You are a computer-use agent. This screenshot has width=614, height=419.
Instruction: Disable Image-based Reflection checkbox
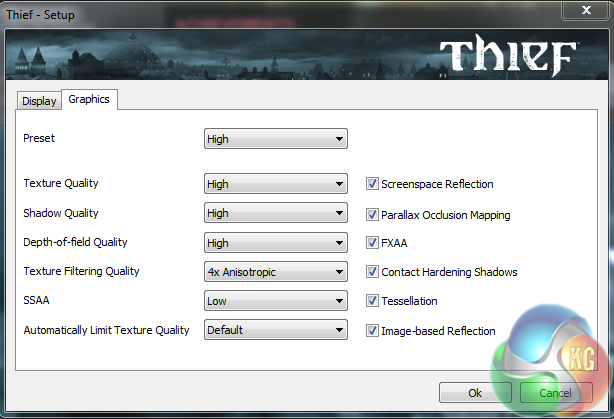(372, 331)
